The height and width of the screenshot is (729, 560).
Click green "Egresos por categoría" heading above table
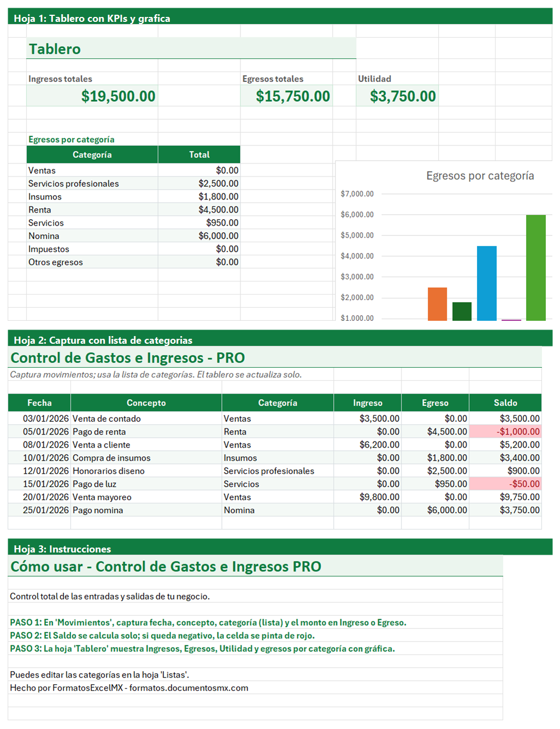pos(72,139)
